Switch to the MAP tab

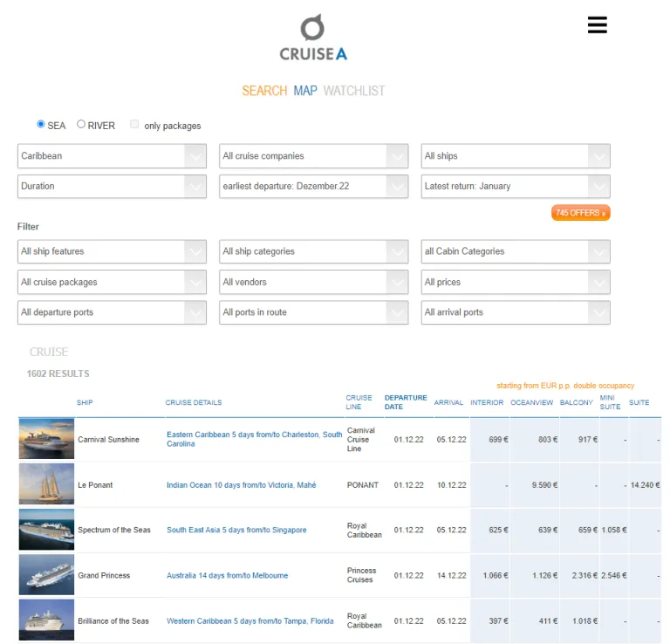point(305,91)
